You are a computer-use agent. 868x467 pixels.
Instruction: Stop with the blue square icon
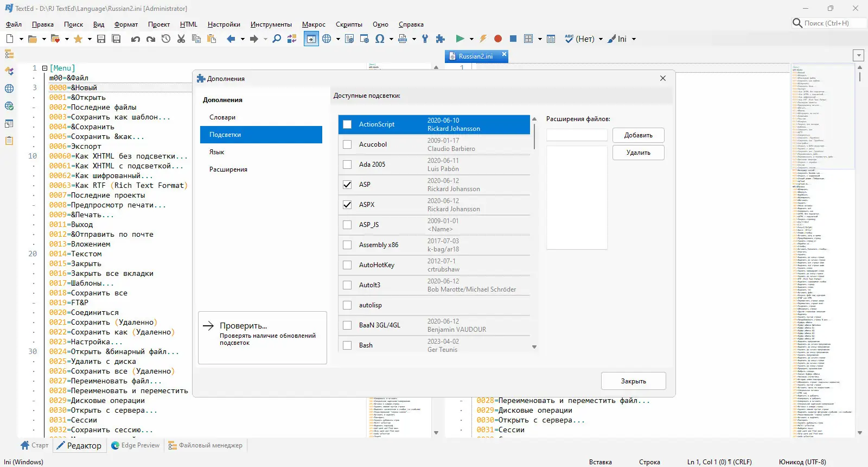click(513, 39)
